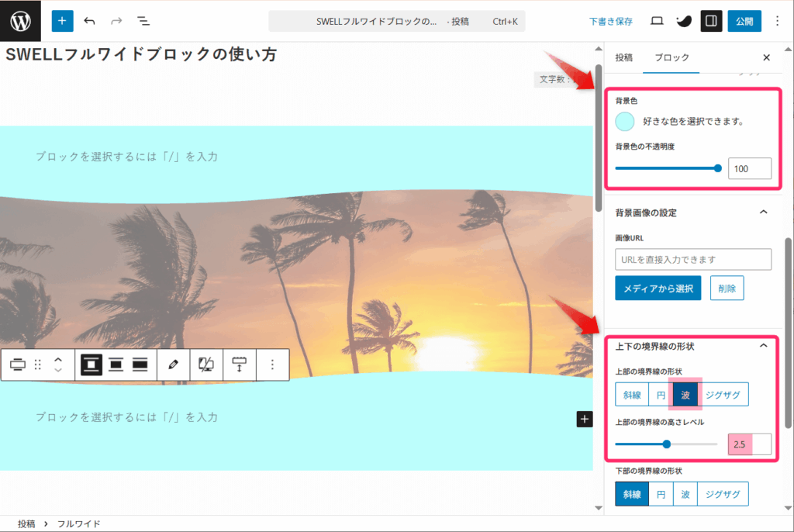Click 下書き保存 to save draft

[x=611, y=21]
